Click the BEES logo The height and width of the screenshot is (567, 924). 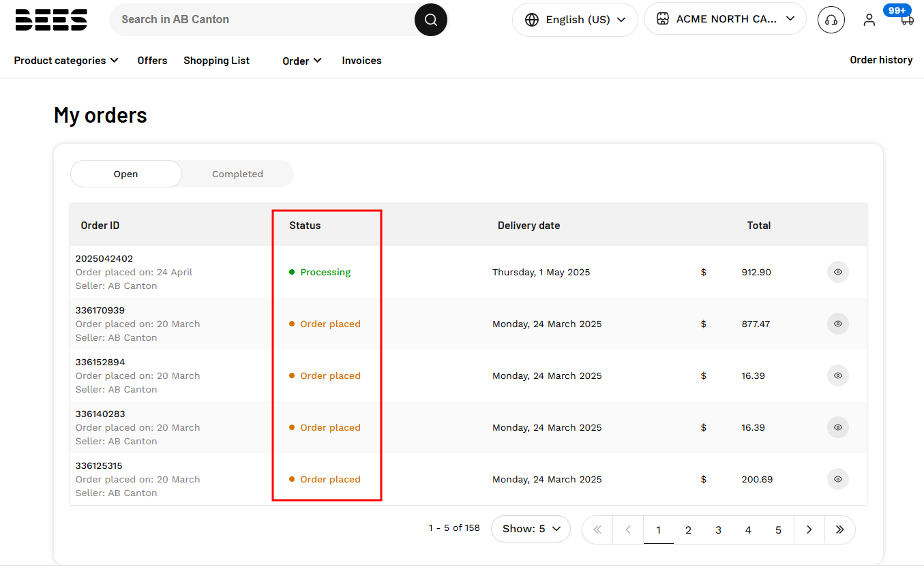51,20
